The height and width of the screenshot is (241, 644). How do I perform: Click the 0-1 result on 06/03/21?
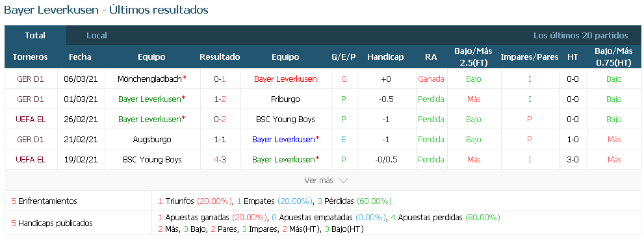click(x=220, y=79)
